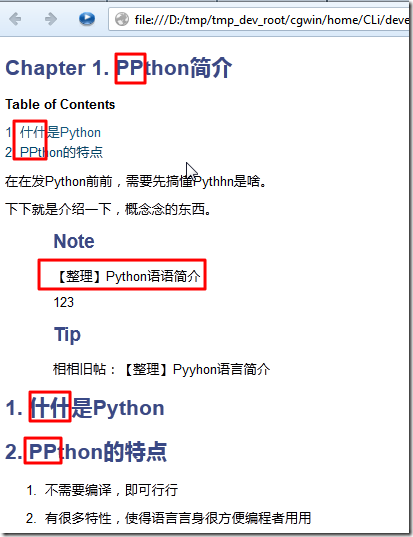Click the browser back arrow
This screenshot has height=537, width=413.
click(x=15, y=19)
